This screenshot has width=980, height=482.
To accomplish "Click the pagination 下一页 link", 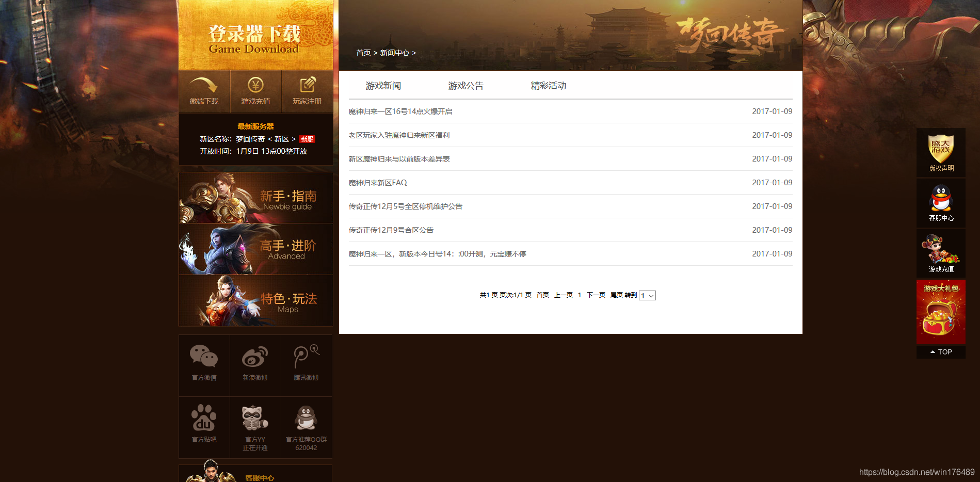I will [596, 295].
